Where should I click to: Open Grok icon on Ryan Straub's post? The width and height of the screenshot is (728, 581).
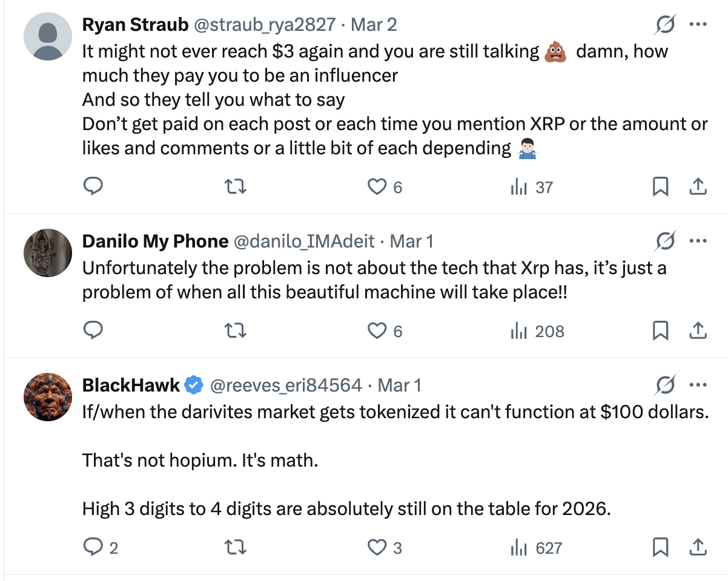pyautogui.click(x=665, y=25)
